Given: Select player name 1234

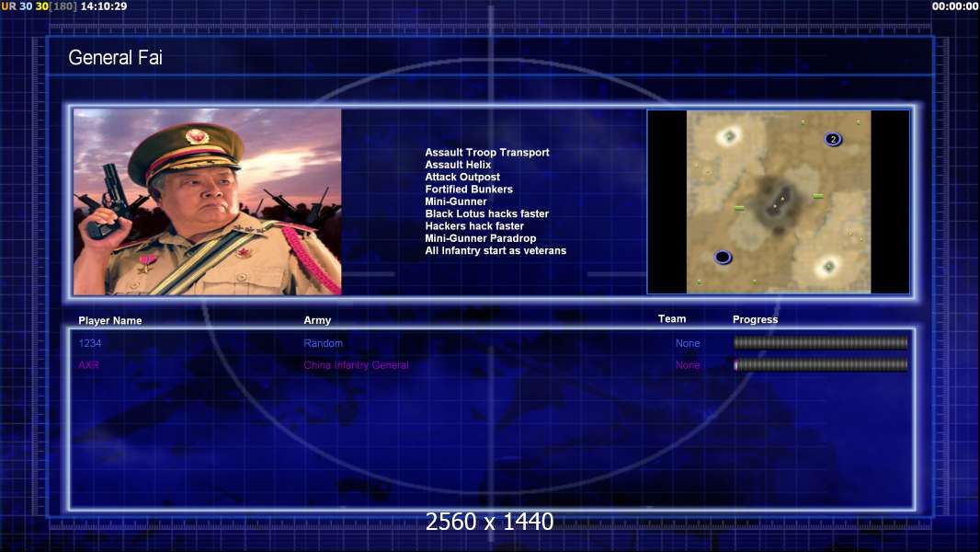Looking at the screenshot, I should (90, 343).
